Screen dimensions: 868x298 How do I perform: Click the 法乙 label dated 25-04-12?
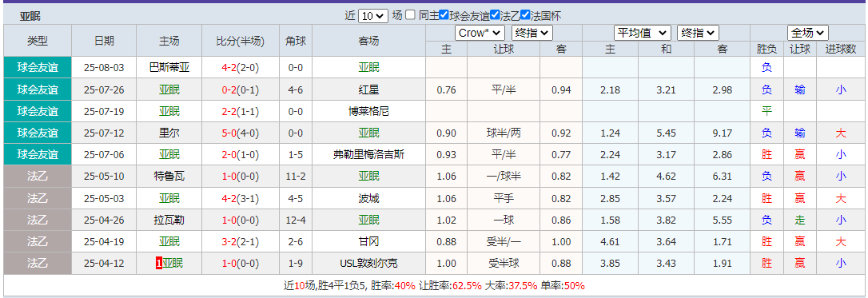click(38, 264)
